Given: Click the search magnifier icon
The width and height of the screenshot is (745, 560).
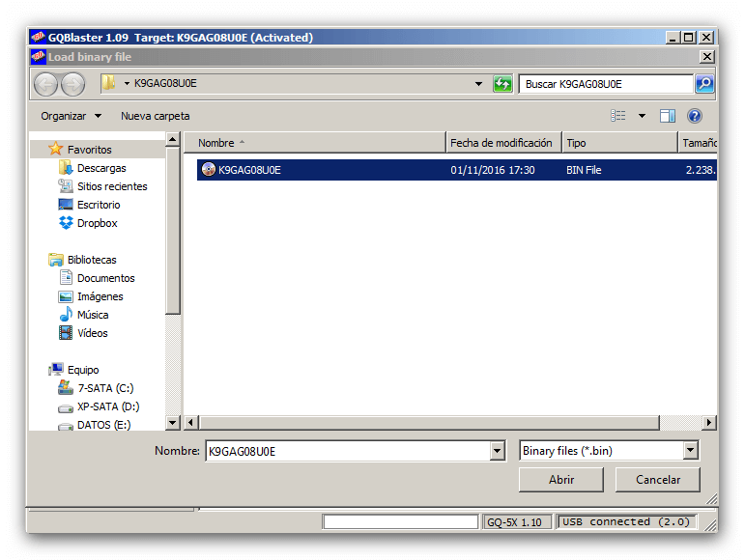Looking at the screenshot, I should click(x=704, y=84).
